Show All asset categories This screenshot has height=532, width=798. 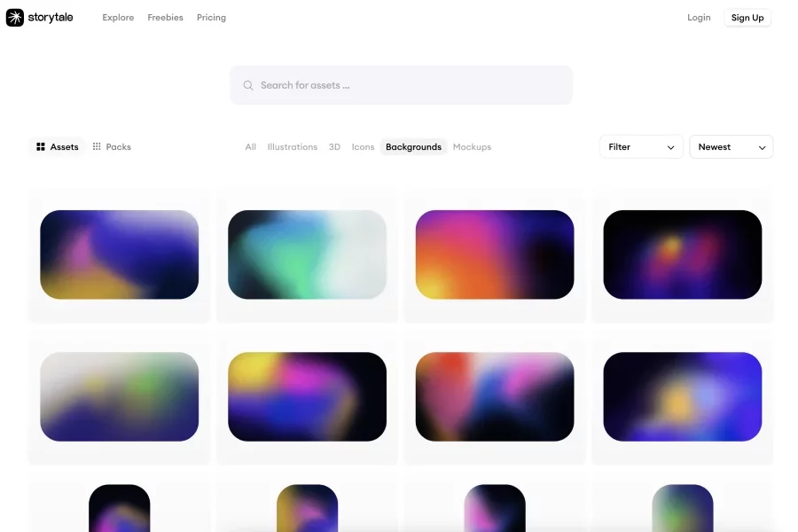coord(251,147)
